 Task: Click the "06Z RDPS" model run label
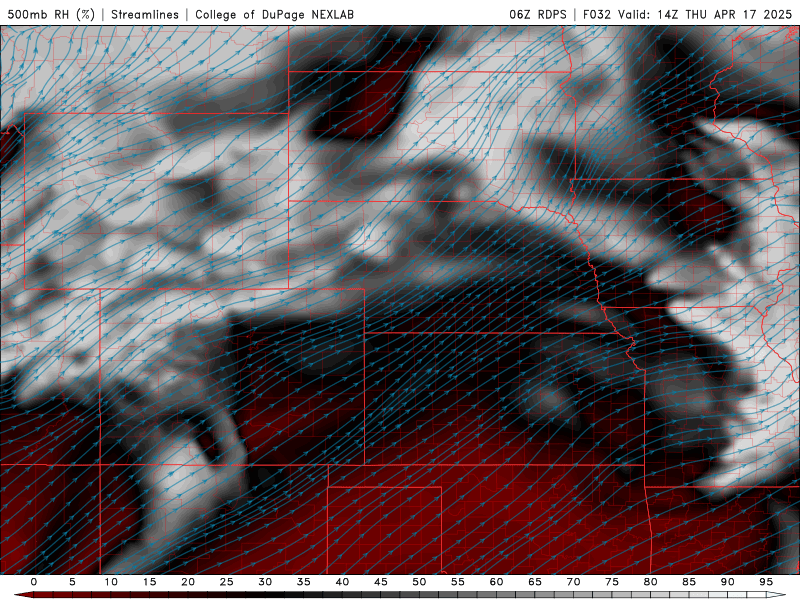tap(538, 14)
